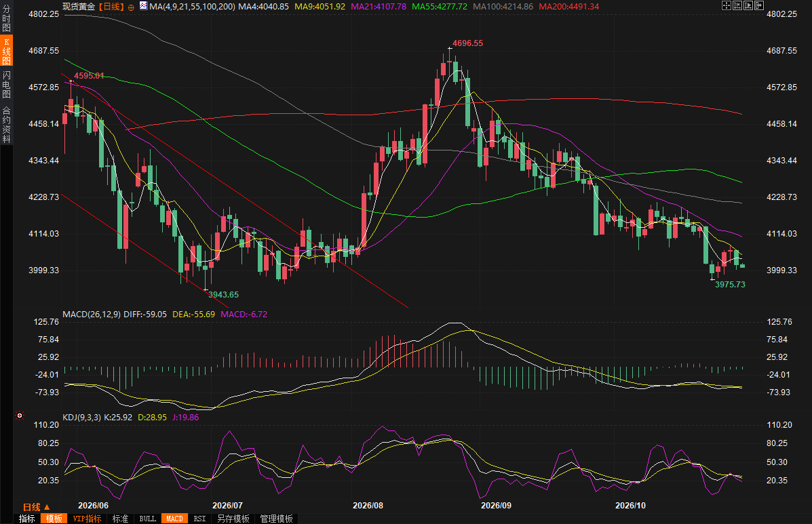Screen dimensions: 812x524
Task: Open the VIP指标 tab
Action: coord(87,519)
